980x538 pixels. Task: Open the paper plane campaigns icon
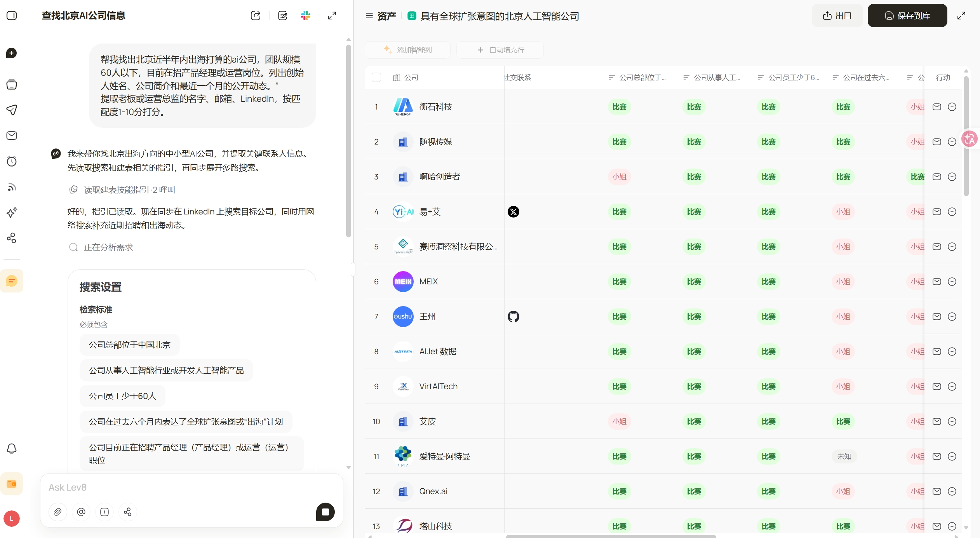coord(12,110)
